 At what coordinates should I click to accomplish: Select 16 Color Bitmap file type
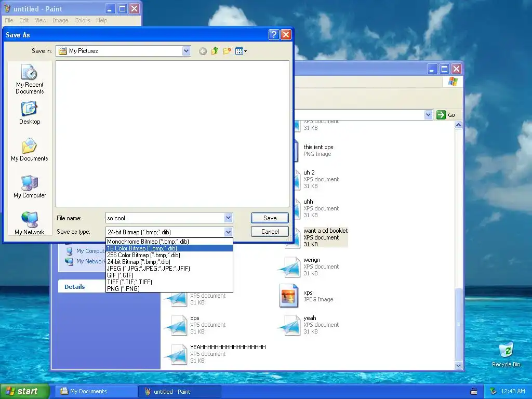click(169, 248)
